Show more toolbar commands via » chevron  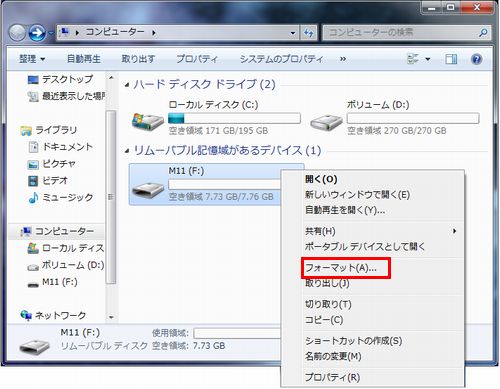coord(343,59)
